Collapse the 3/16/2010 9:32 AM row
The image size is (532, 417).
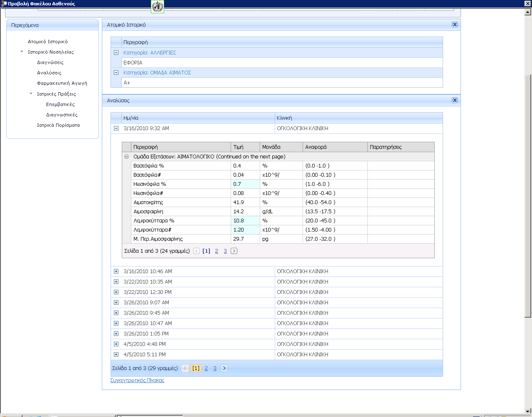pyautogui.click(x=116, y=128)
